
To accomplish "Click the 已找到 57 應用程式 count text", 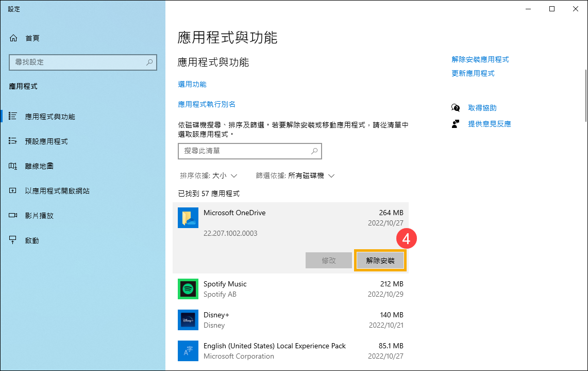I will pos(209,194).
